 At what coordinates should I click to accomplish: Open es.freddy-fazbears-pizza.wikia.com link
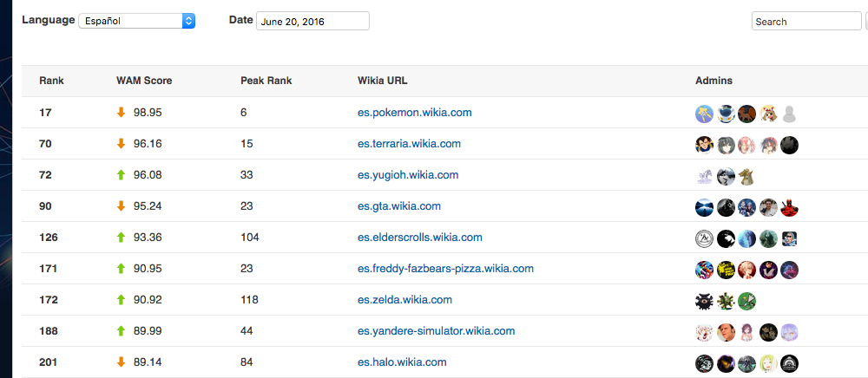pos(445,269)
